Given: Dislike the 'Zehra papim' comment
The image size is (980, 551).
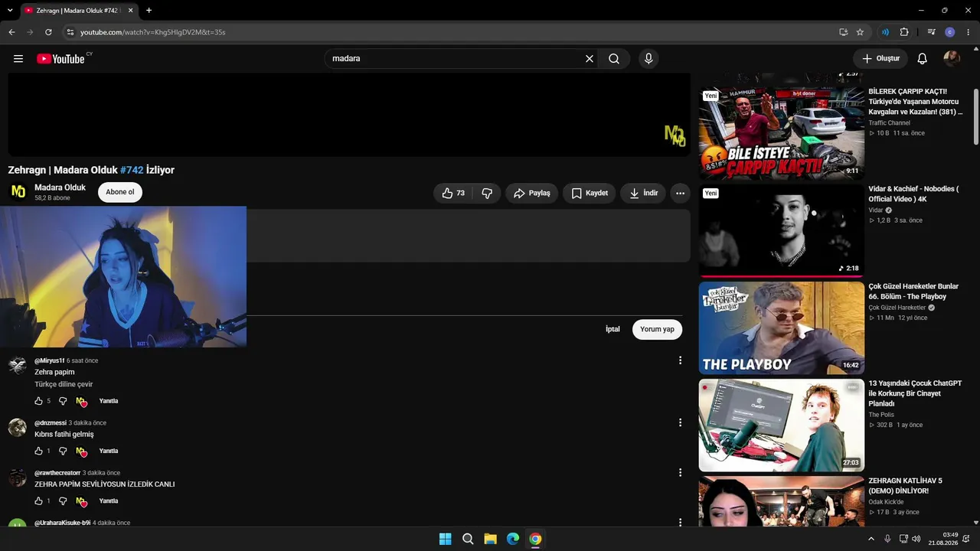Looking at the screenshot, I should point(63,401).
